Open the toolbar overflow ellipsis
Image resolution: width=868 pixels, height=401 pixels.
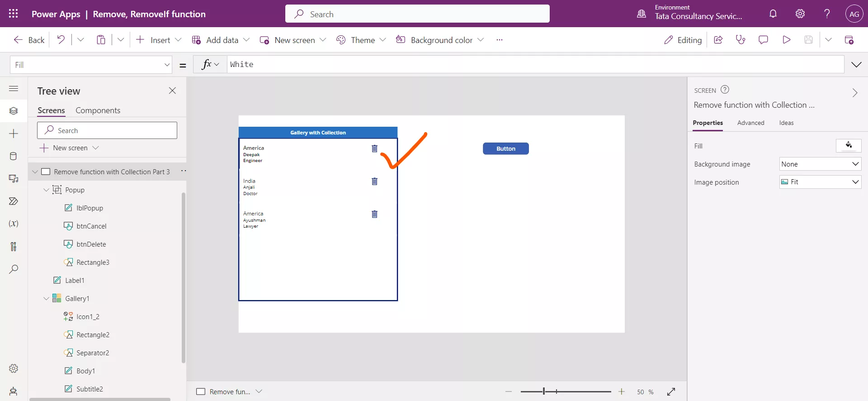click(499, 40)
